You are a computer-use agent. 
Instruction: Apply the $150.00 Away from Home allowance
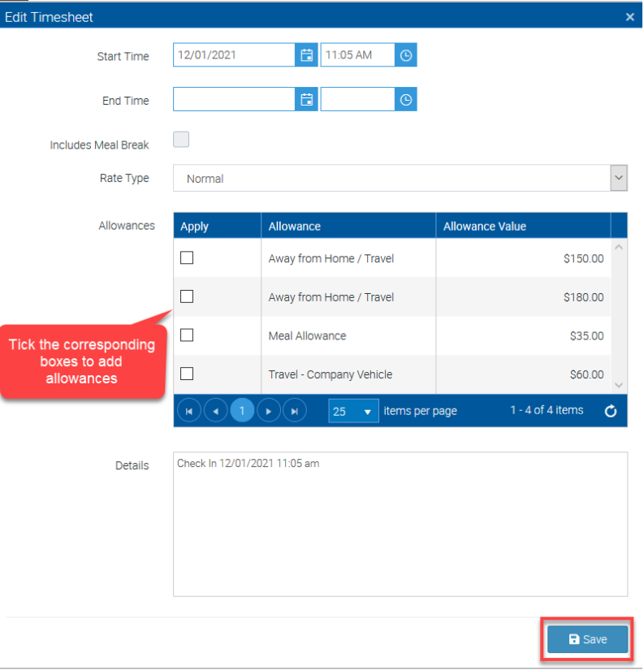[x=187, y=258]
